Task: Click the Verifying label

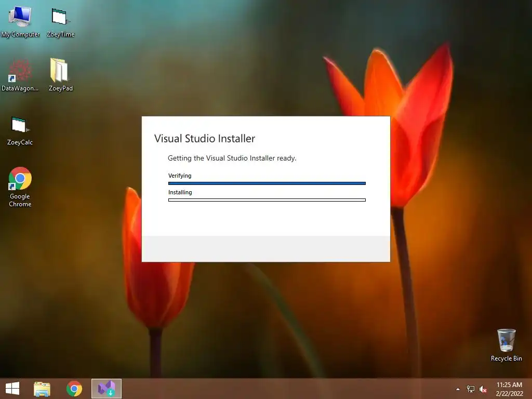Action: click(180, 176)
